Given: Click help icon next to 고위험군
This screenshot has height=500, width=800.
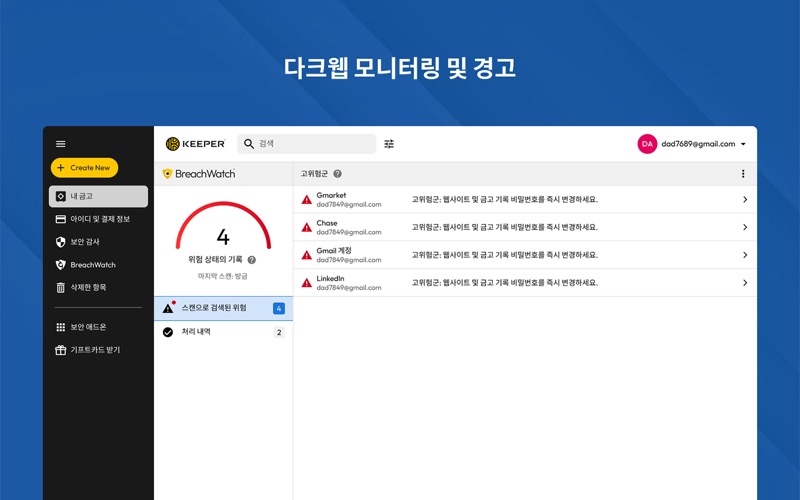Looking at the screenshot, I should (337, 174).
